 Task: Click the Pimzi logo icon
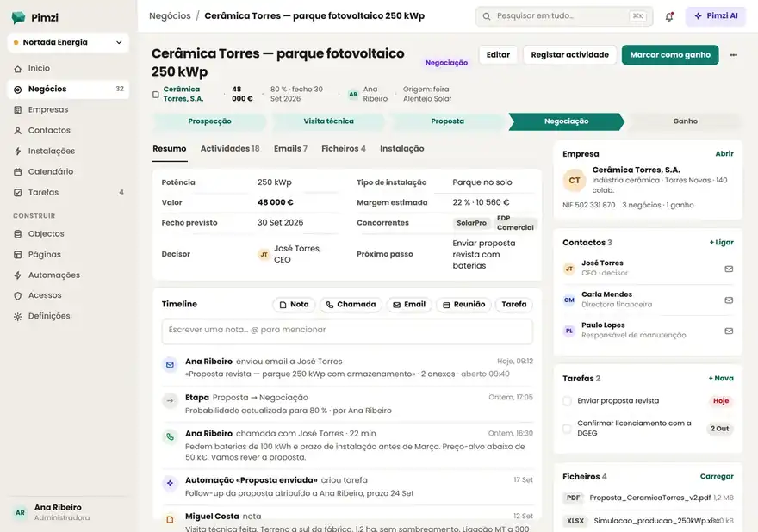[x=18, y=17]
